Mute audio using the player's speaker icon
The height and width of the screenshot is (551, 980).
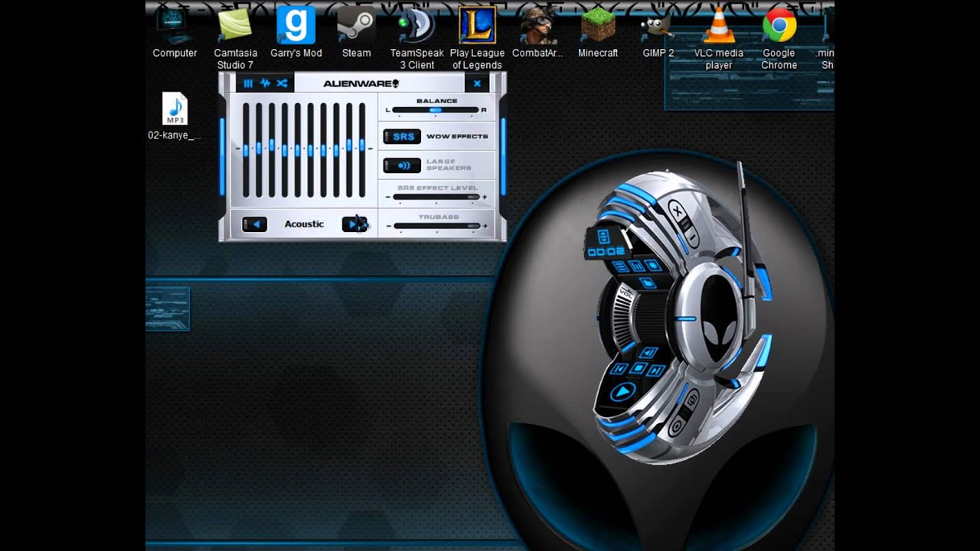click(648, 352)
